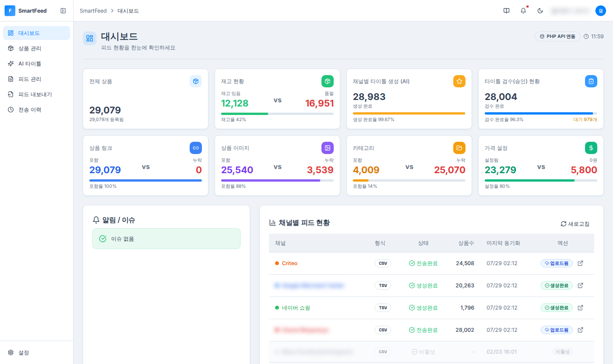Click SmartFeed breadcrumb link
The image size is (613, 364).
93,11
